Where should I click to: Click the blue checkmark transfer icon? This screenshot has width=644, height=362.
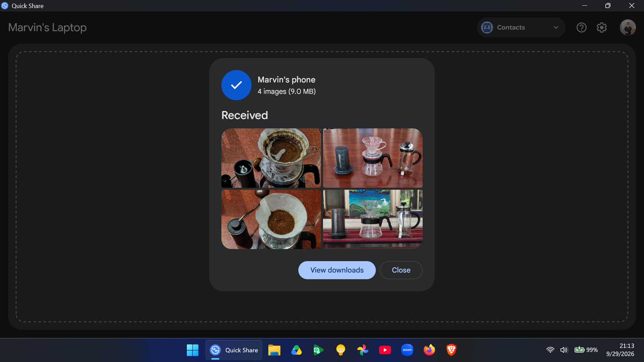(236, 85)
